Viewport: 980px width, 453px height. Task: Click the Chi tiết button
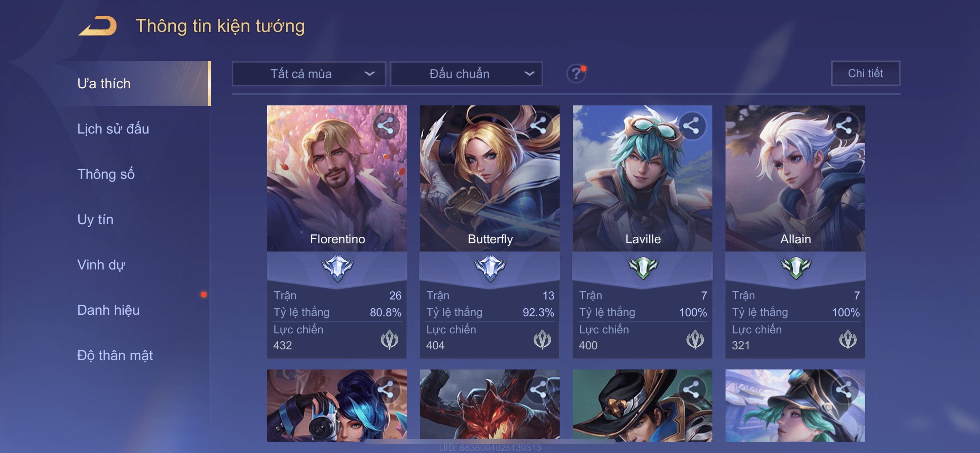866,73
